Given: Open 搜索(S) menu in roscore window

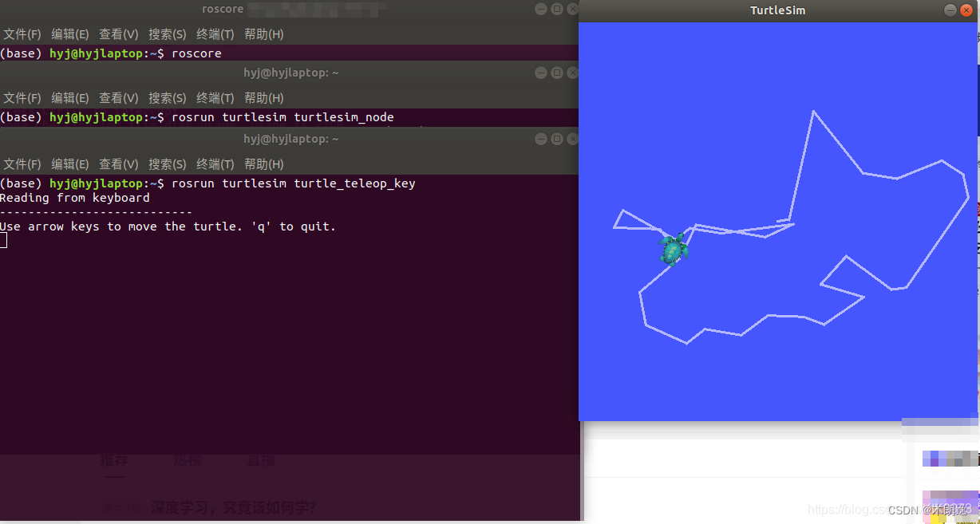Looking at the screenshot, I should (168, 34).
